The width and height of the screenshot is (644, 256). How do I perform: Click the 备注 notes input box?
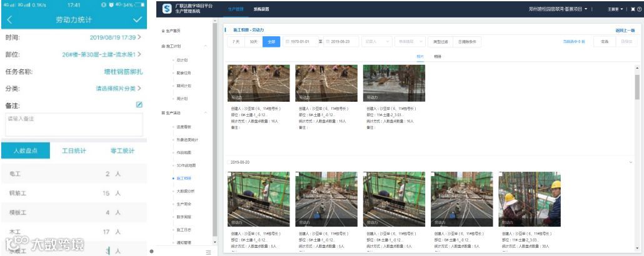point(74,125)
